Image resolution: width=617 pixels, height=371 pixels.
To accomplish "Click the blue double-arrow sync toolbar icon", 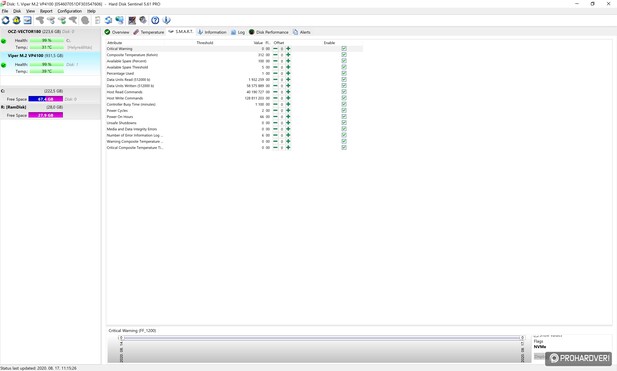I will pyautogui.click(x=108, y=20).
